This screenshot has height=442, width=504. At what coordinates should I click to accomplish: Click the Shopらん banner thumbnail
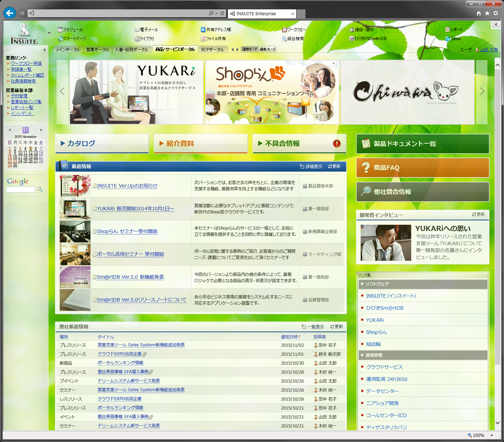click(272, 92)
